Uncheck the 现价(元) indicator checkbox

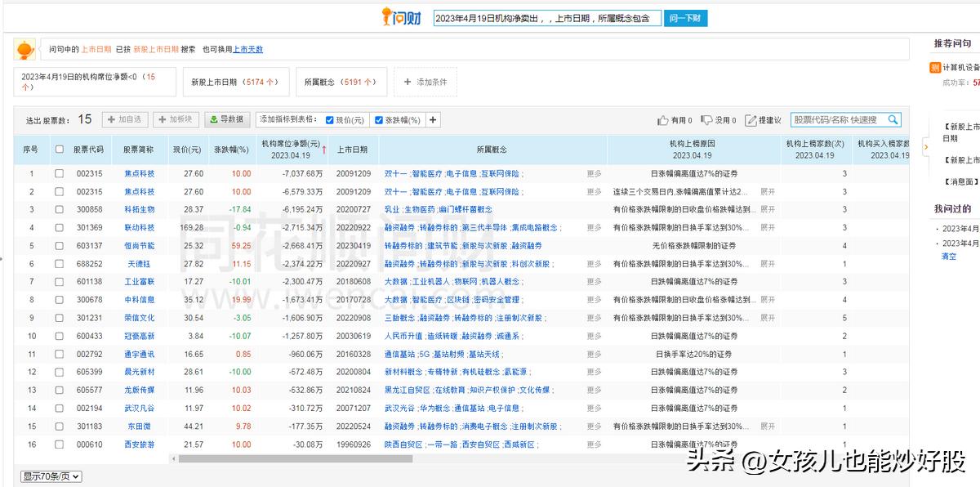tap(330, 120)
